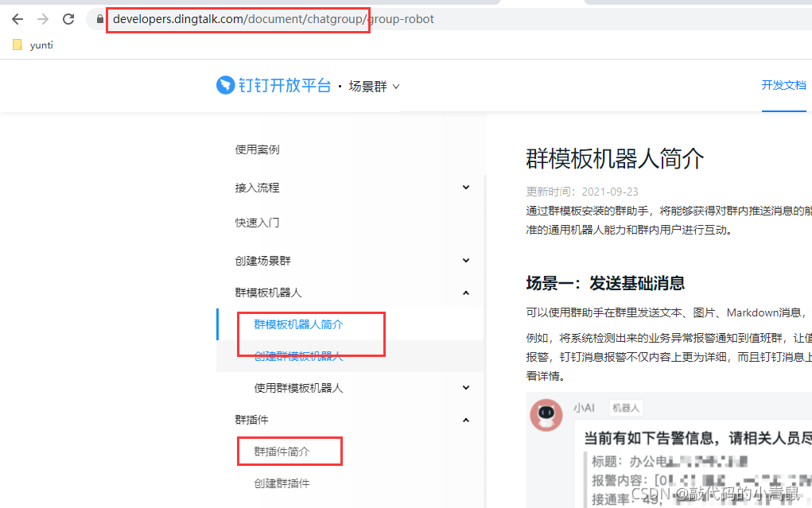Screen dimensions: 812x508
Task: Click the padlock site security icon
Action: (100, 19)
